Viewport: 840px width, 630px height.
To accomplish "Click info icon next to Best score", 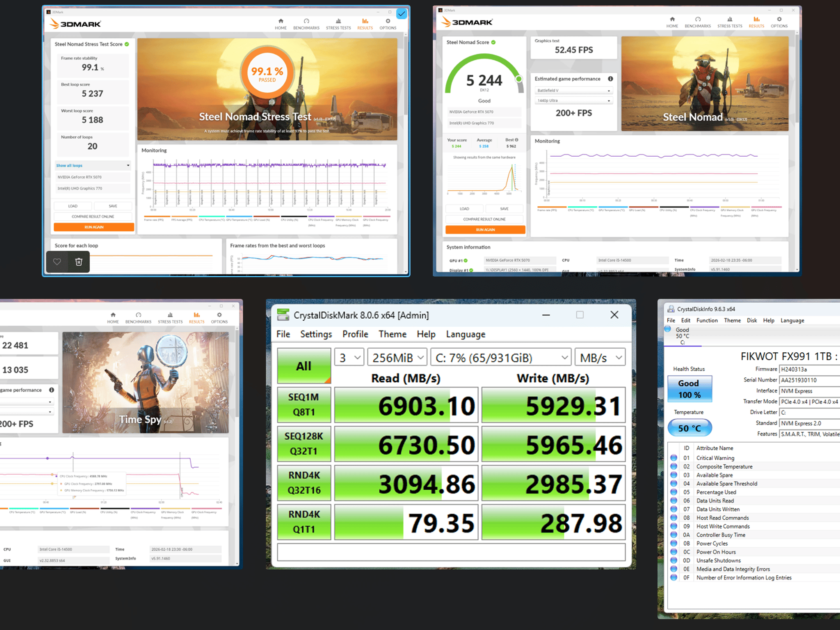I will point(516,140).
